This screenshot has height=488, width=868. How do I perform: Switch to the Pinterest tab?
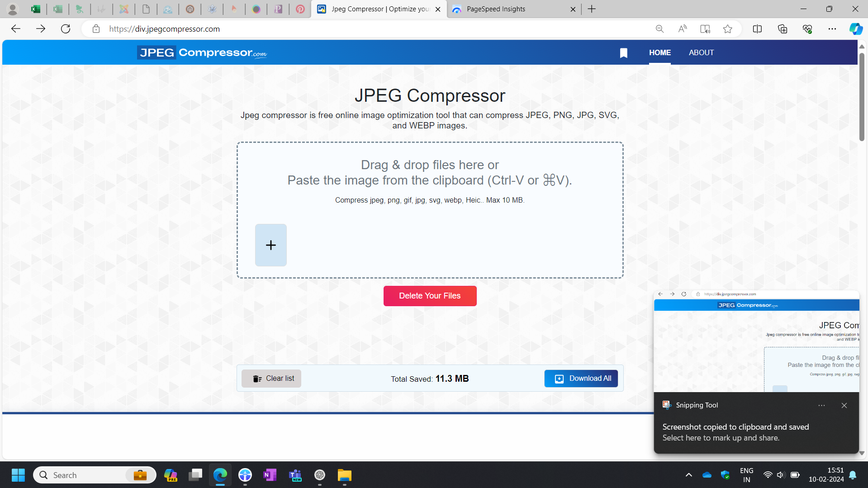[300, 9]
